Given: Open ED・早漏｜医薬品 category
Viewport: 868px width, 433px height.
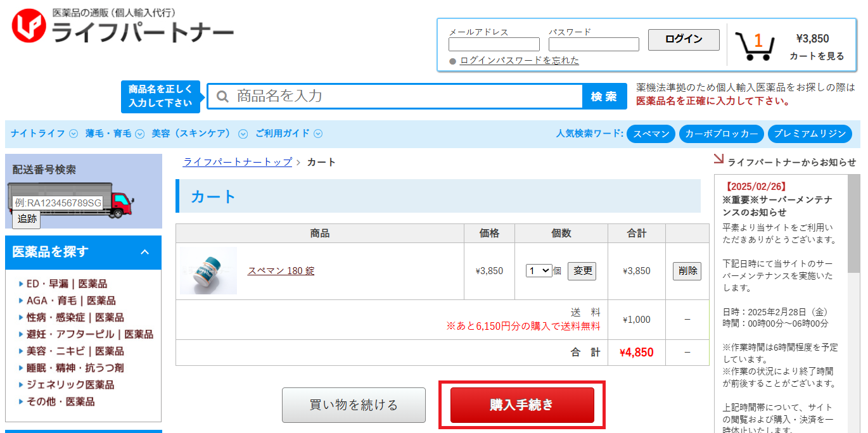Looking at the screenshot, I should click(x=67, y=284).
